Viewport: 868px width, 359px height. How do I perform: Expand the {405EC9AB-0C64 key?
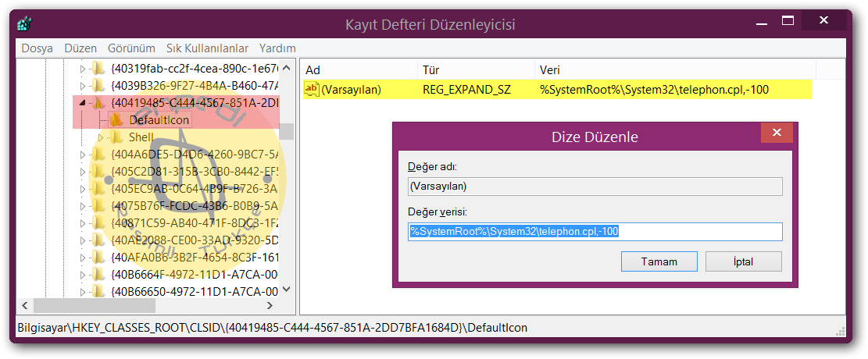tap(83, 189)
